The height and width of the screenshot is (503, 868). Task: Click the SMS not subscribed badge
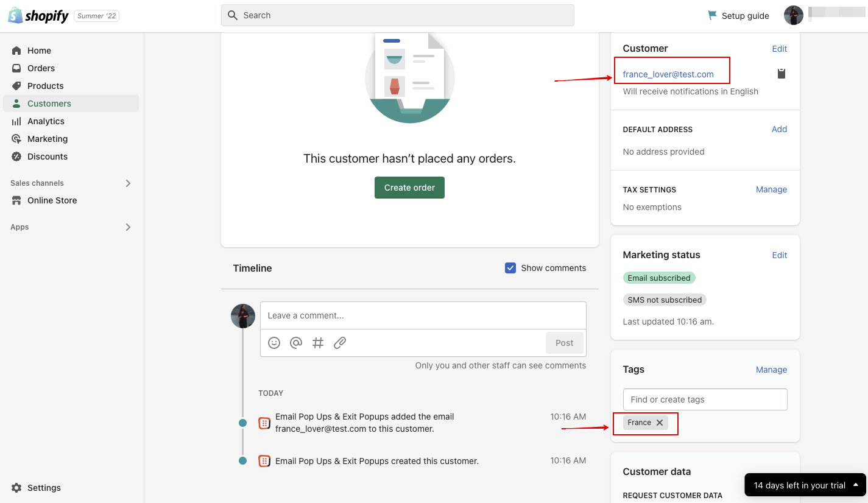coord(665,300)
